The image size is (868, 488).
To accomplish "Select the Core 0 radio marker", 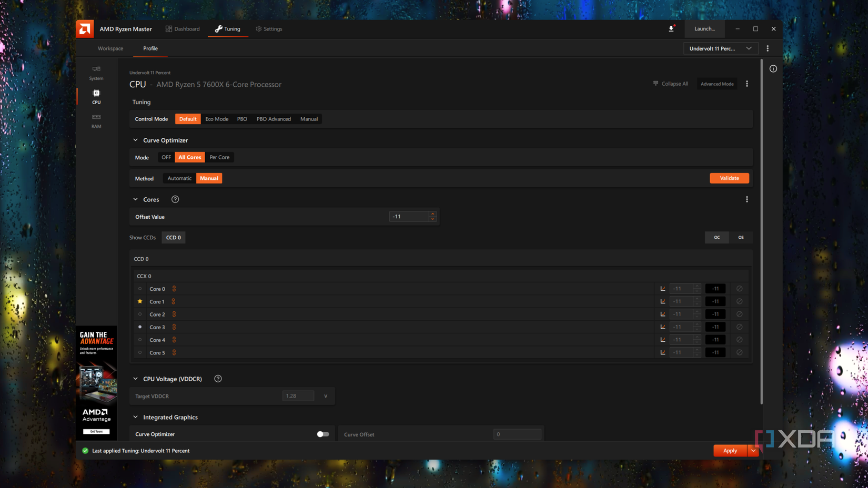I will click(140, 289).
